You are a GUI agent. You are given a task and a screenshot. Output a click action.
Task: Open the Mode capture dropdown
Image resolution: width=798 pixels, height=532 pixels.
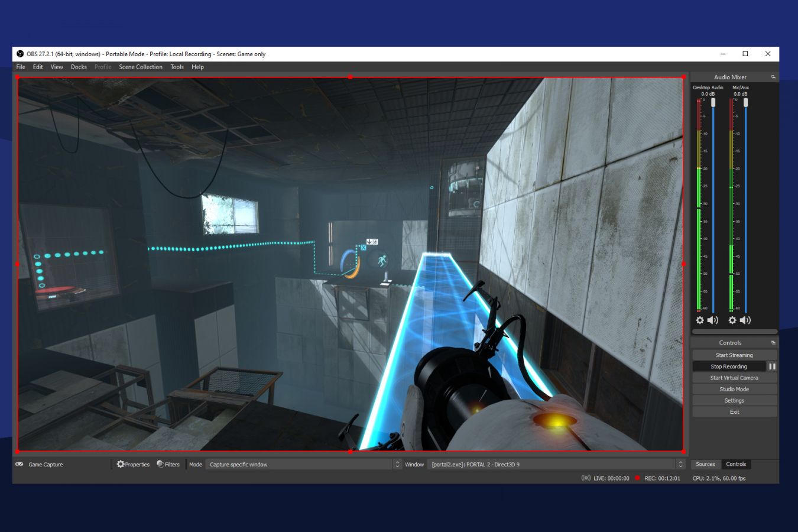pyautogui.click(x=304, y=464)
